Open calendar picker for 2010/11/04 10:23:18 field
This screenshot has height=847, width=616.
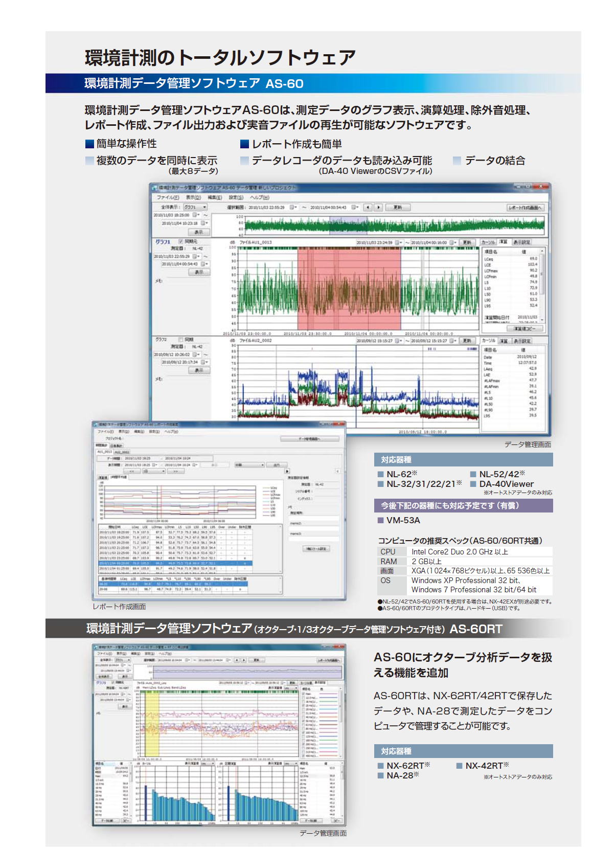[204, 223]
